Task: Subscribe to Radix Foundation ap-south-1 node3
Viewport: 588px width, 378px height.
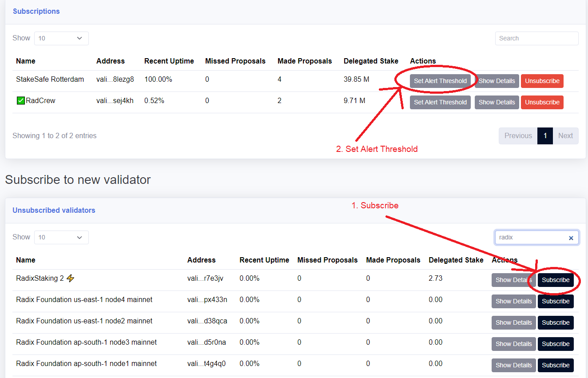Action: coord(556,344)
